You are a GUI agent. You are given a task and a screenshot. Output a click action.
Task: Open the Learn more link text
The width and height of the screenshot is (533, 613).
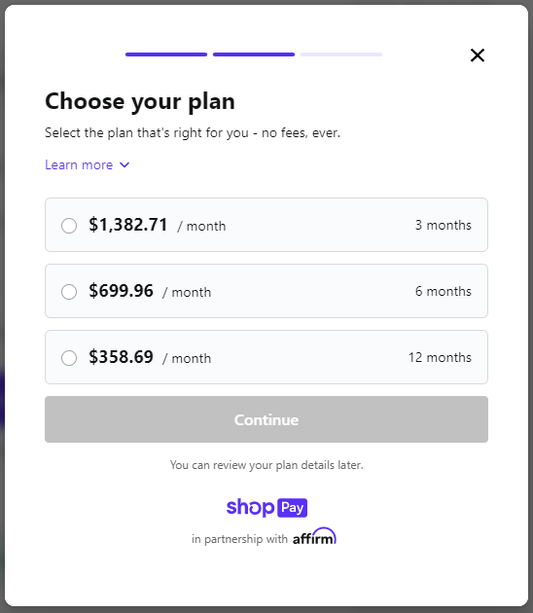(x=79, y=165)
